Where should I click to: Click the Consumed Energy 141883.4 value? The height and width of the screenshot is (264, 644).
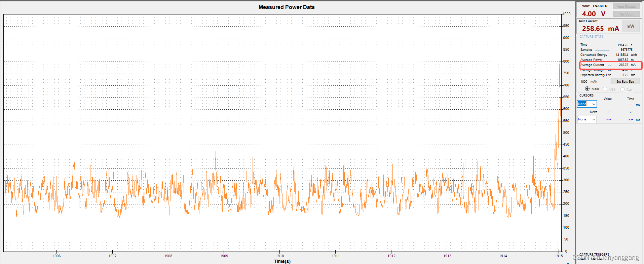(622, 55)
